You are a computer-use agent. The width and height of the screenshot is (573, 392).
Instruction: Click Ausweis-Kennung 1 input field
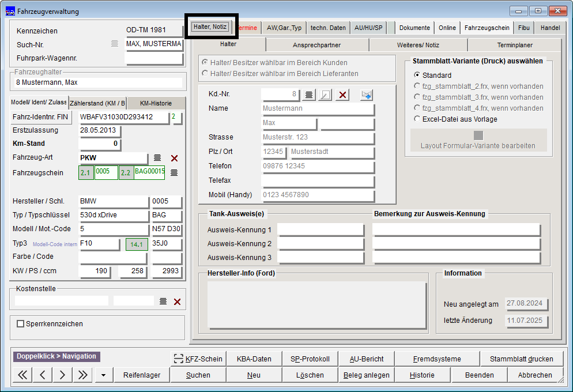tap(320, 230)
